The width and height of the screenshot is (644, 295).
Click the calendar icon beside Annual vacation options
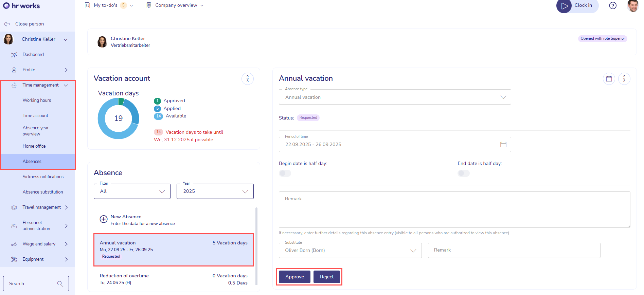click(x=609, y=79)
